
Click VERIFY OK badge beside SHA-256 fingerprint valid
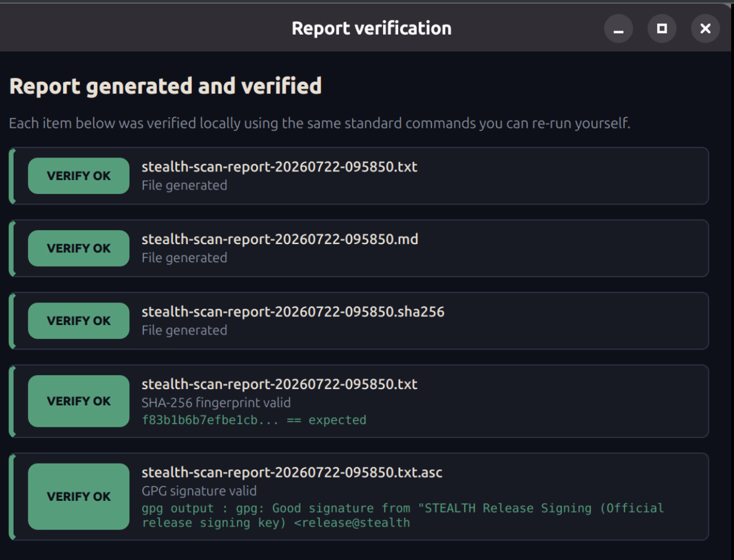[79, 401]
